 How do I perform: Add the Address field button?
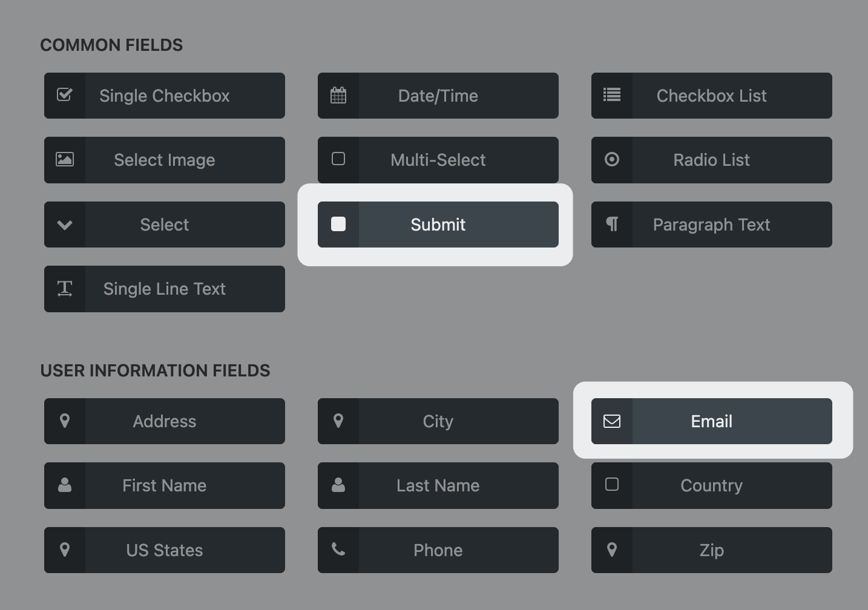click(x=165, y=421)
